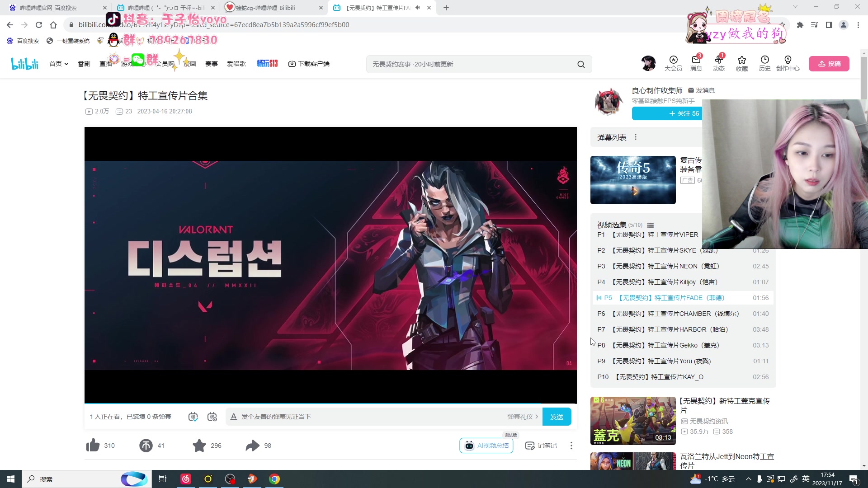Play P3 特工宣传片NEON
868x488 pixels.
(683, 266)
